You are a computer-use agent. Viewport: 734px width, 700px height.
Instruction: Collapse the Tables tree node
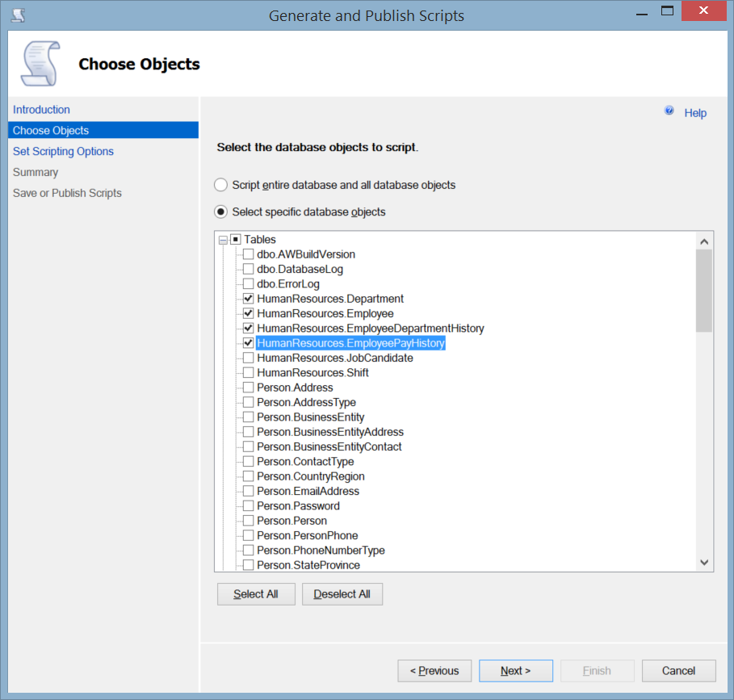click(x=223, y=240)
